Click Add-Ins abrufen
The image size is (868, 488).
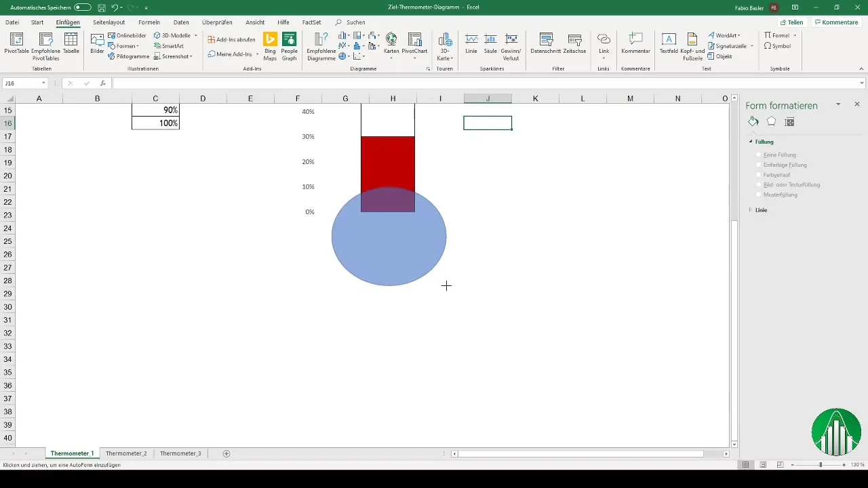click(231, 39)
